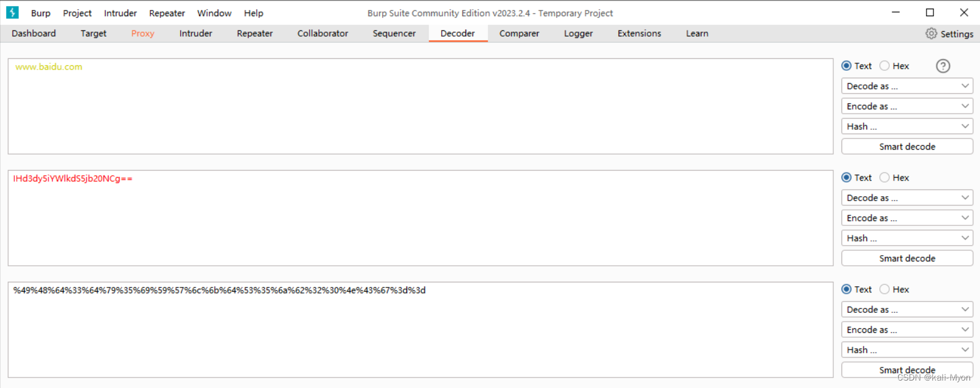Select Hex radio in third decoder row
The height and width of the screenshot is (388, 980).
(884, 289)
